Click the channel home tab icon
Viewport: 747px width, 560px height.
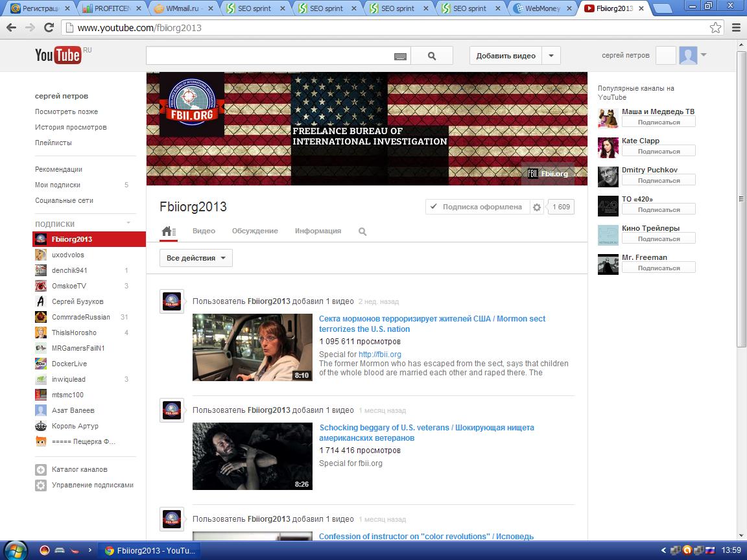(169, 231)
